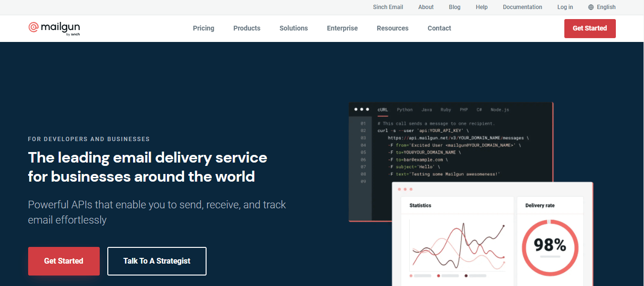Click Talk To A Strategist button
The width and height of the screenshot is (644, 286).
(156, 261)
